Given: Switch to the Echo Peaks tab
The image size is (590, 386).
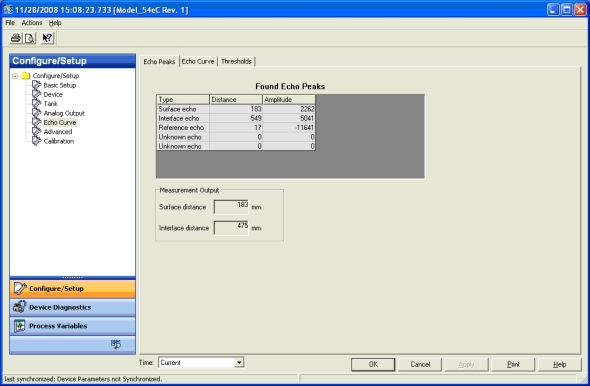Looking at the screenshot, I should [x=159, y=61].
